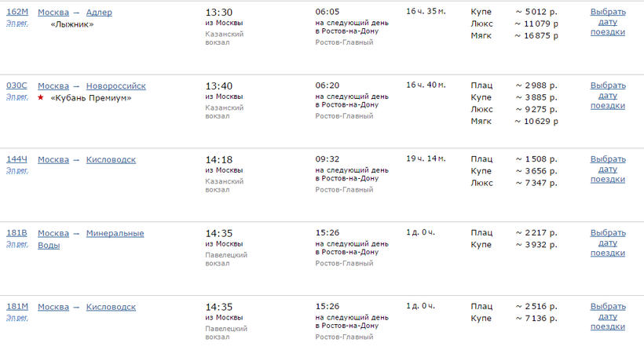Select «Выбрать дату поездки» for train 030С
This screenshot has height=350, width=644.
608,96
